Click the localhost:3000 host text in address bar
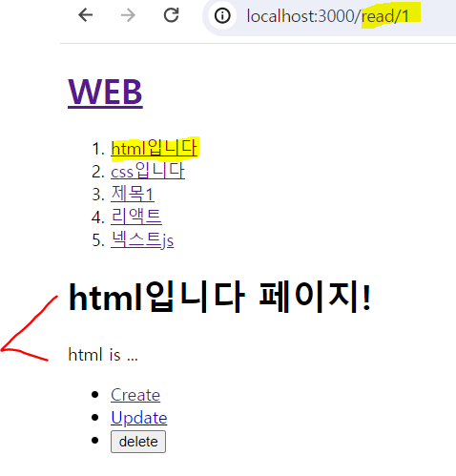456x476 pixels. [303, 16]
